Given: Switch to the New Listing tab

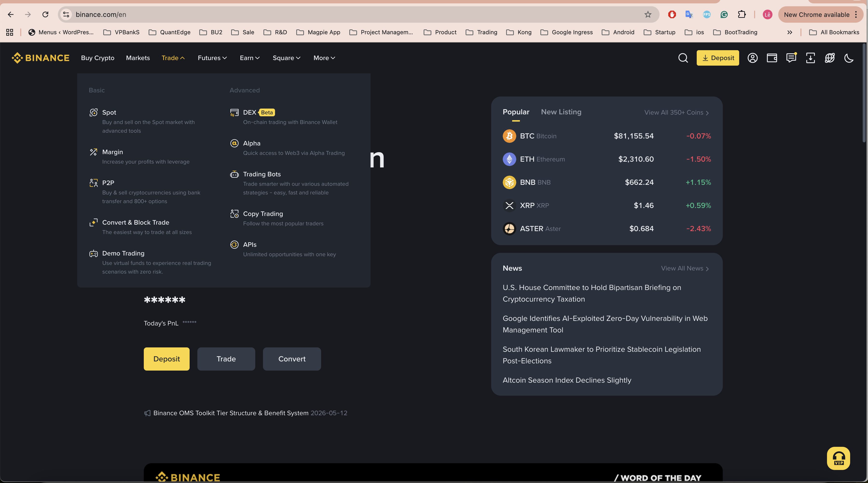Looking at the screenshot, I should 561,112.
